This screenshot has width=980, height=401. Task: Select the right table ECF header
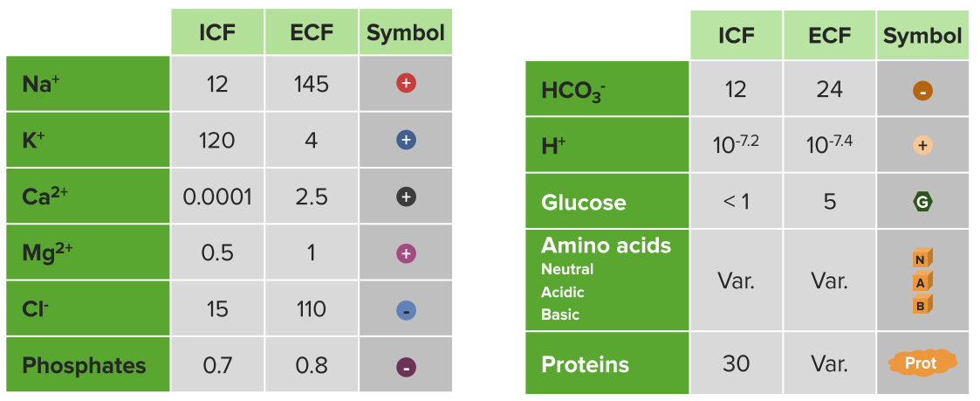coord(829,36)
